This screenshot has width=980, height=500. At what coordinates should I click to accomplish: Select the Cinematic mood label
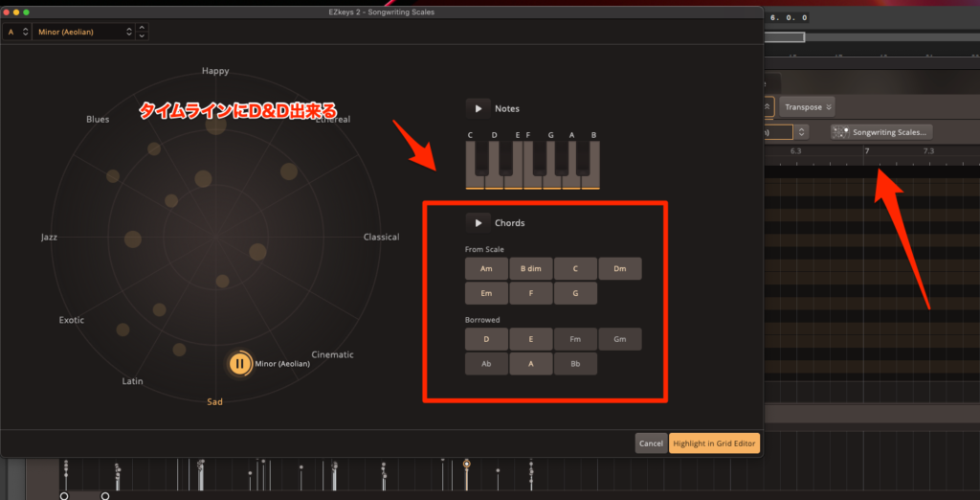pos(332,354)
